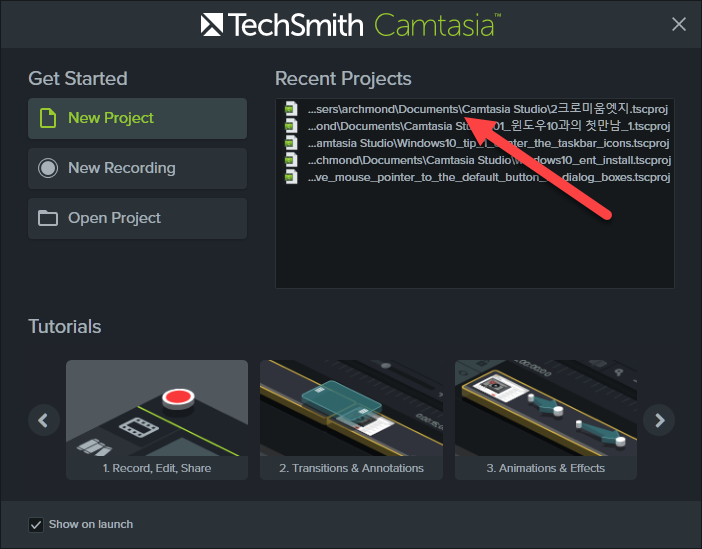Click file icon beside 2크로미움엣지.tscproj

pos(291,109)
